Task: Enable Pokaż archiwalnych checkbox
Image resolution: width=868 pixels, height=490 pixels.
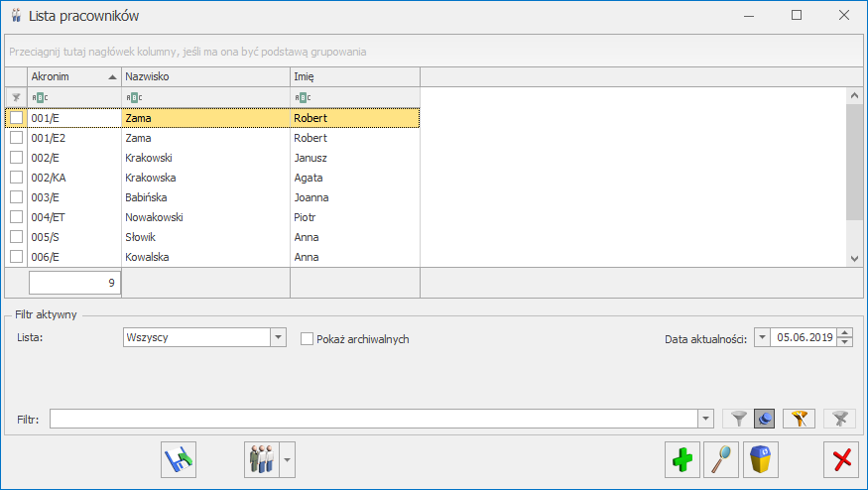Action: coord(307,339)
